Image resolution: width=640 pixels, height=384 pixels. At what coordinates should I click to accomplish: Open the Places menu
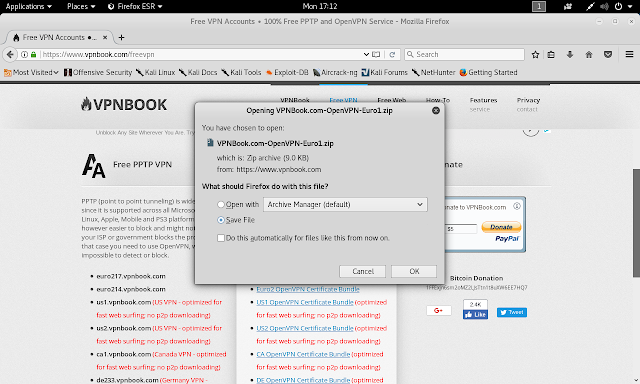[81, 6]
